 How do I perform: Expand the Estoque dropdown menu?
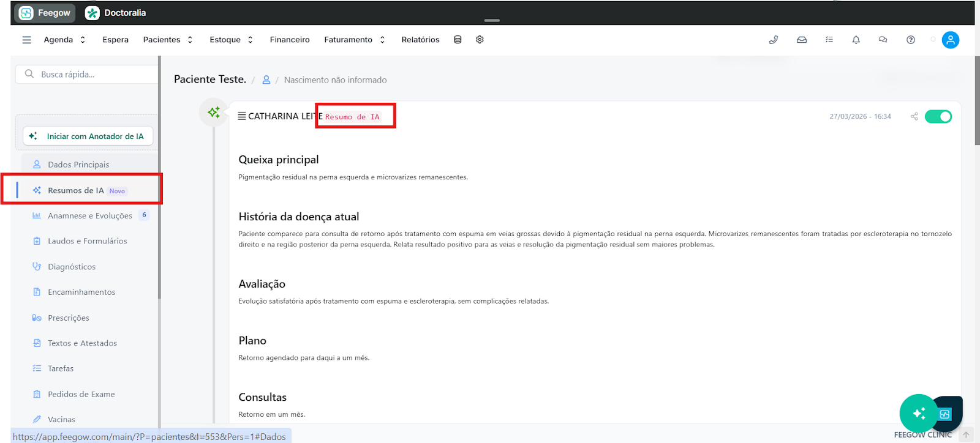coord(232,40)
